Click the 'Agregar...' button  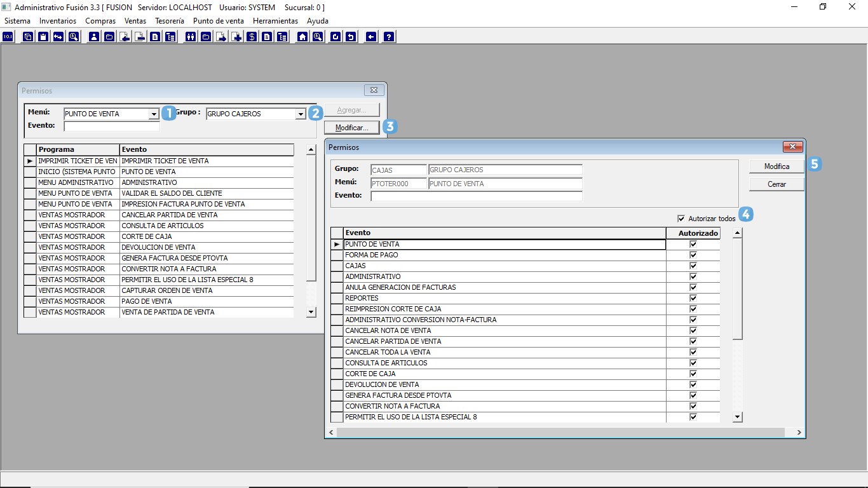(x=351, y=110)
